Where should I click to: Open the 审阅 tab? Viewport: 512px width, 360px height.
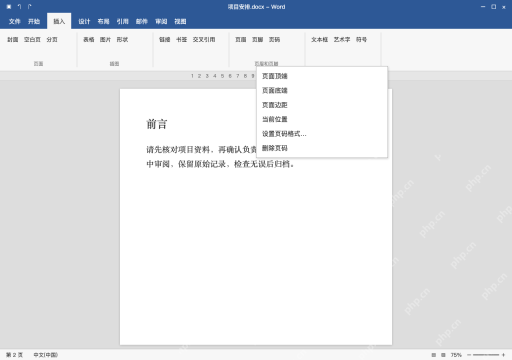tap(161, 21)
